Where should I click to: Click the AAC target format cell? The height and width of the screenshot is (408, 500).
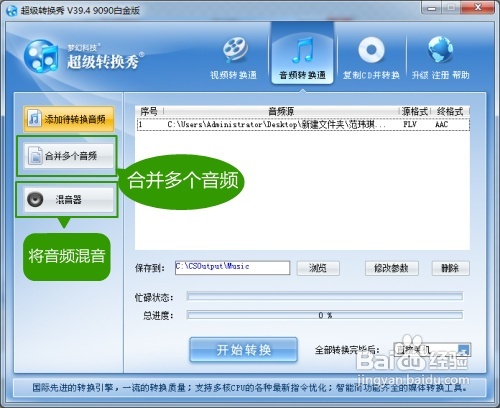pos(442,125)
